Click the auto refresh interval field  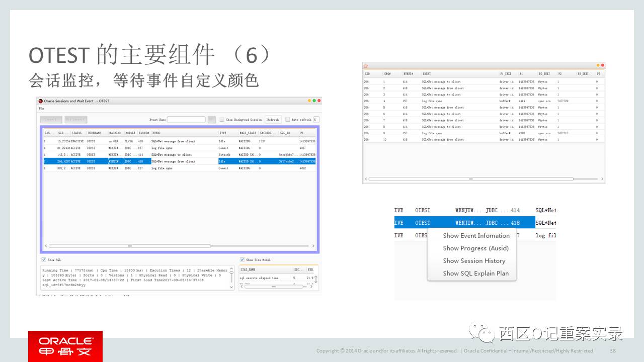316,120
